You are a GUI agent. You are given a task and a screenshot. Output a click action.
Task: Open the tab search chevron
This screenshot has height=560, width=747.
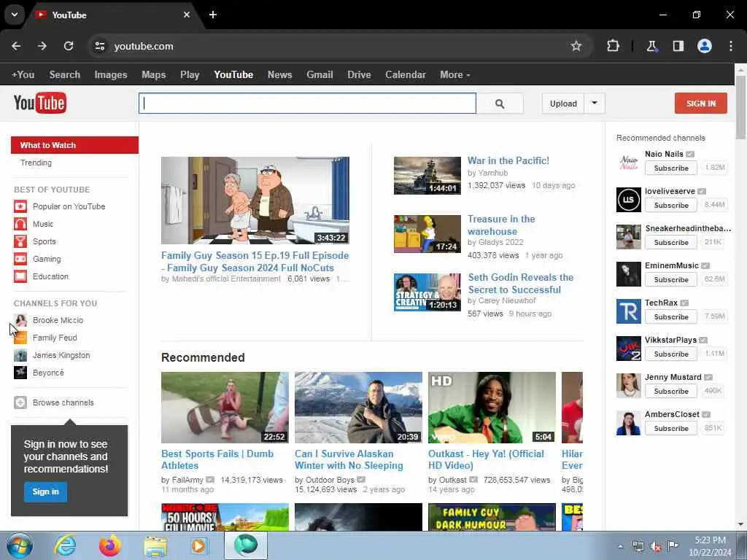click(15, 15)
